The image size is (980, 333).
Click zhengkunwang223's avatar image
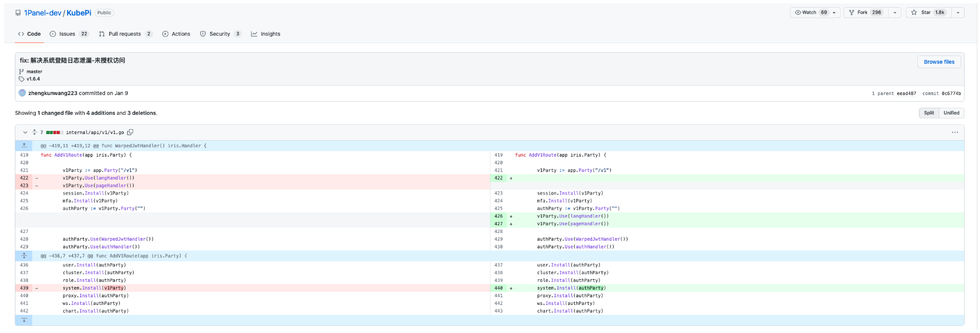click(23, 93)
